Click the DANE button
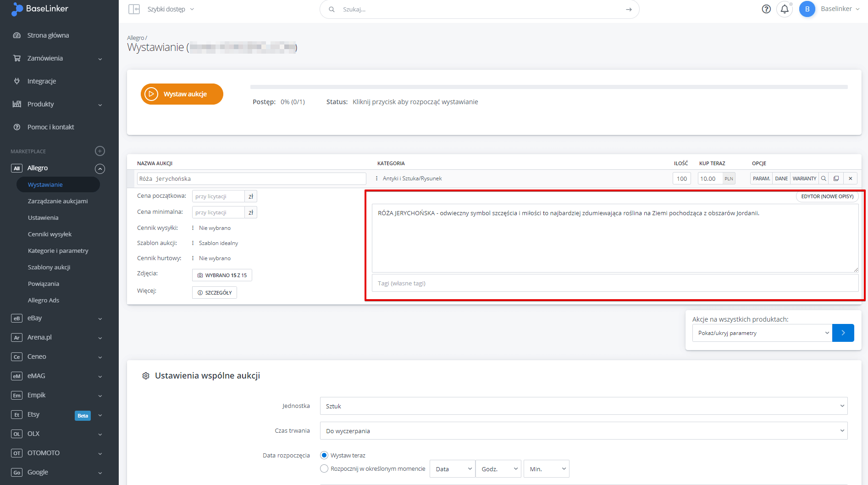Screen dimensions: 868x485 pos(781,178)
